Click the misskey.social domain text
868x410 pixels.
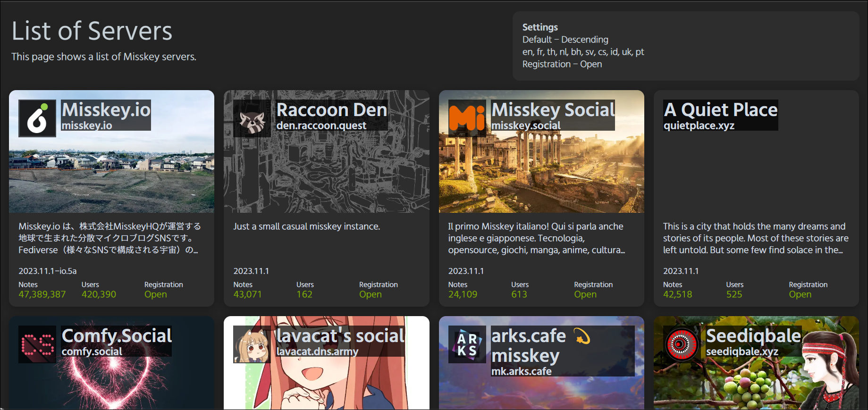pyautogui.click(x=526, y=126)
